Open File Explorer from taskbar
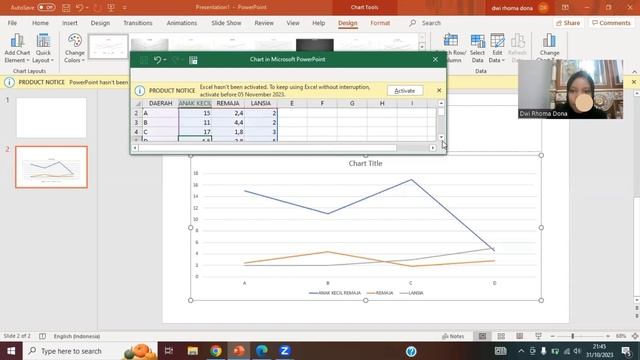Screen dimensions: 640x360 click(x=193, y=351)
